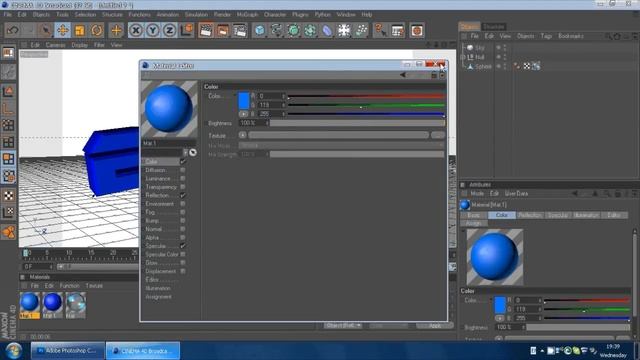Switch to Basic tab in Attributes
The height and width of the screenshot is (360, 640).
474,215
